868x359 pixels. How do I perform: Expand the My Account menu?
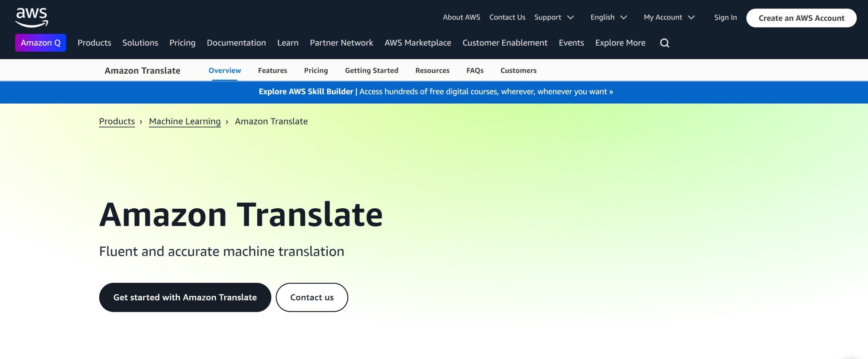click(x=669, y=17)
